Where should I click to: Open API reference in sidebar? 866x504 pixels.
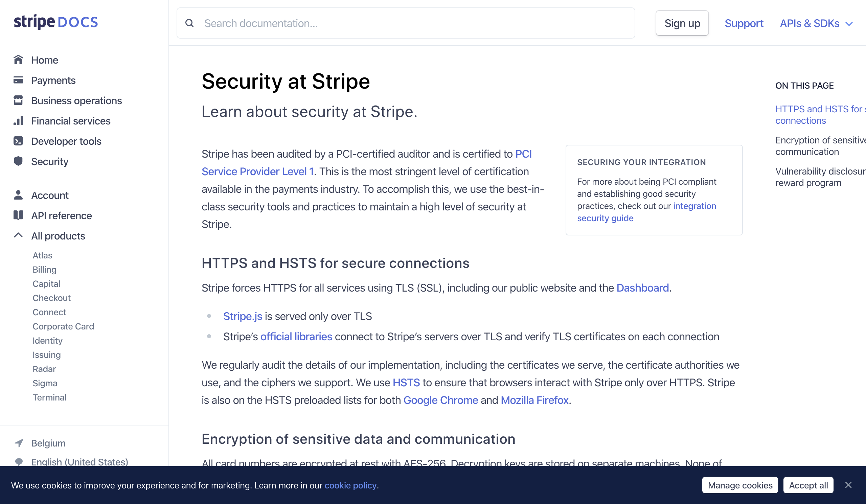[x=62, y=215]
